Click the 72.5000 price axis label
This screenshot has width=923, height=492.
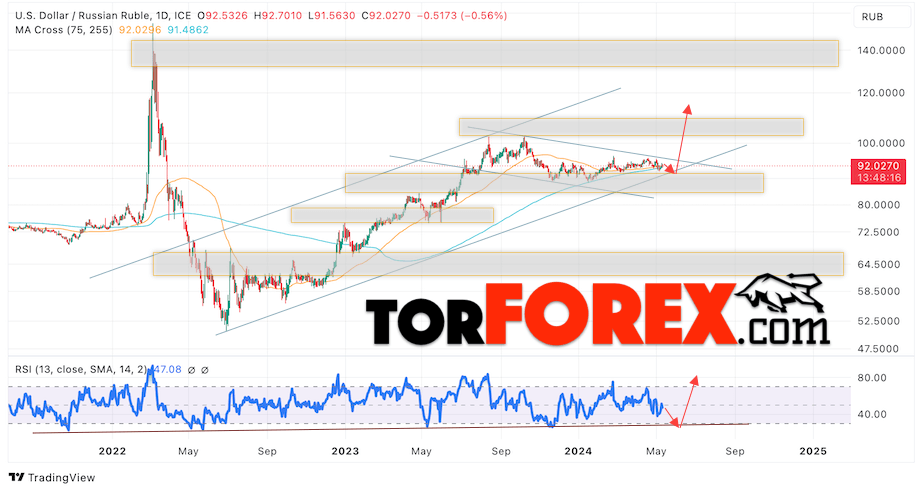878,232
